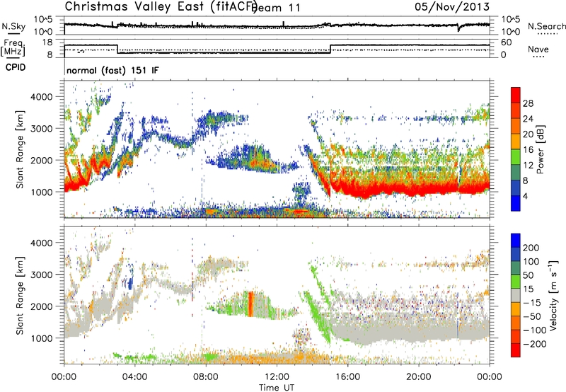
Task: Click the date '05/Nov/2013'
Action: click(452, 6)
